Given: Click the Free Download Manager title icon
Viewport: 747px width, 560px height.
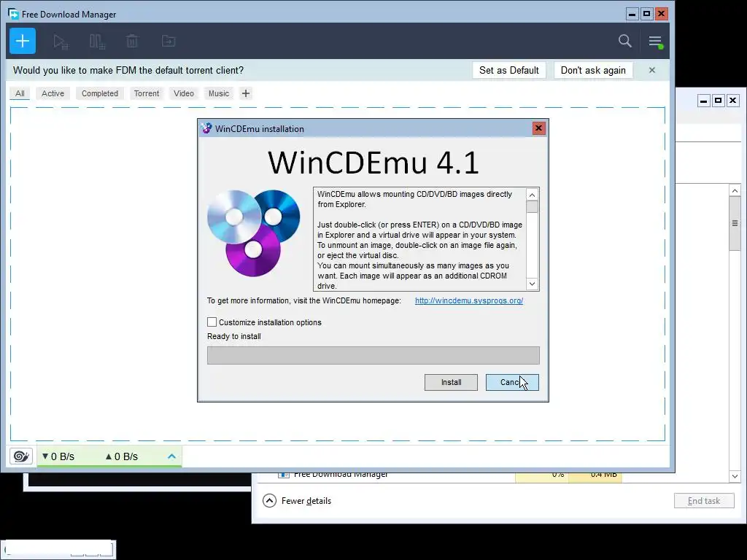Looking at the screenshot, I should click(13, 14).
